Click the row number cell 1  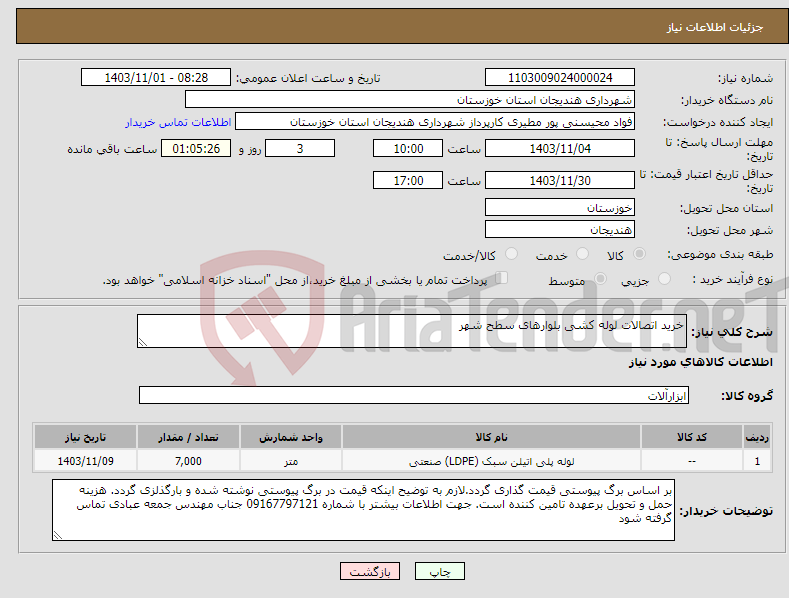click(757, 461)
